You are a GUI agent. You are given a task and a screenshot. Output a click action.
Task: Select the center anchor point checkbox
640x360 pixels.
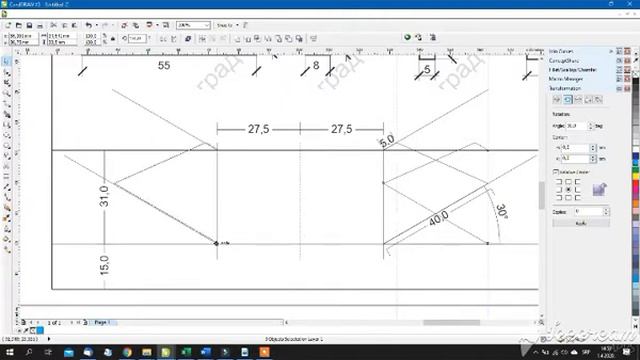coord(568,190)
